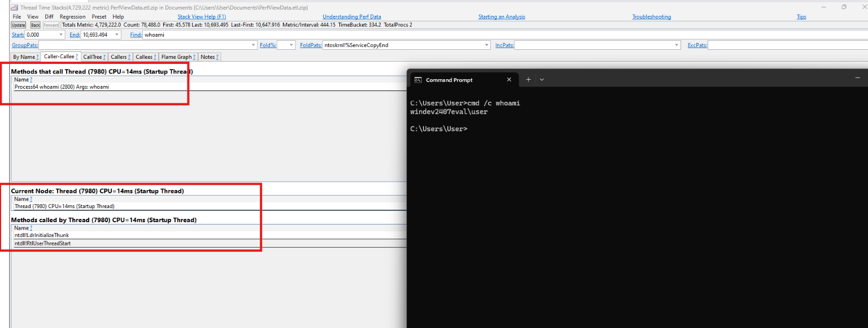
Task: Click the PerfView title bar app icon
Action: pos(14,7)
